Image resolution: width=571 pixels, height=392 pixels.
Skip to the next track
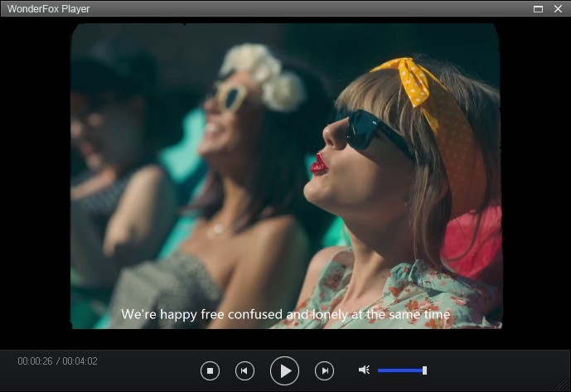(324, 371)
